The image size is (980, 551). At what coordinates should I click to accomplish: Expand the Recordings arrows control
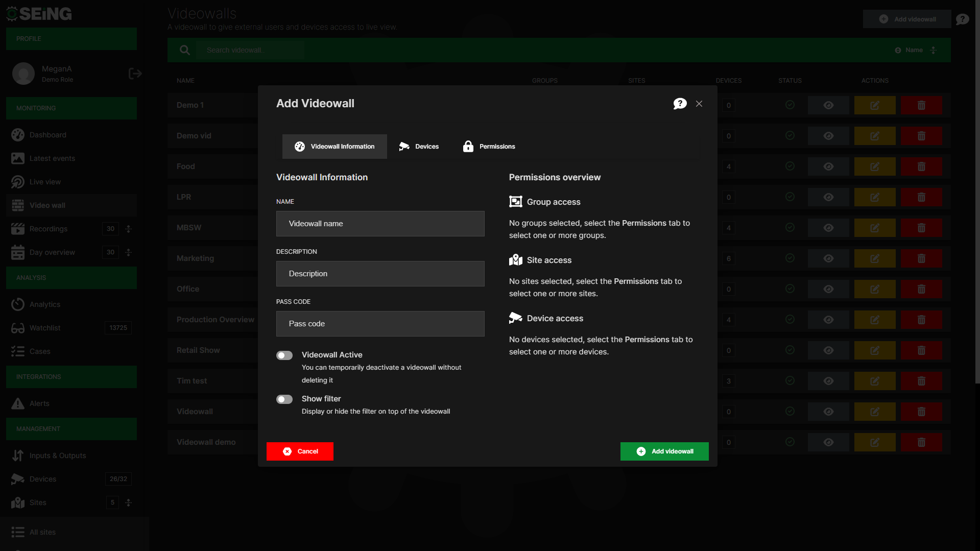coord(129,229)
